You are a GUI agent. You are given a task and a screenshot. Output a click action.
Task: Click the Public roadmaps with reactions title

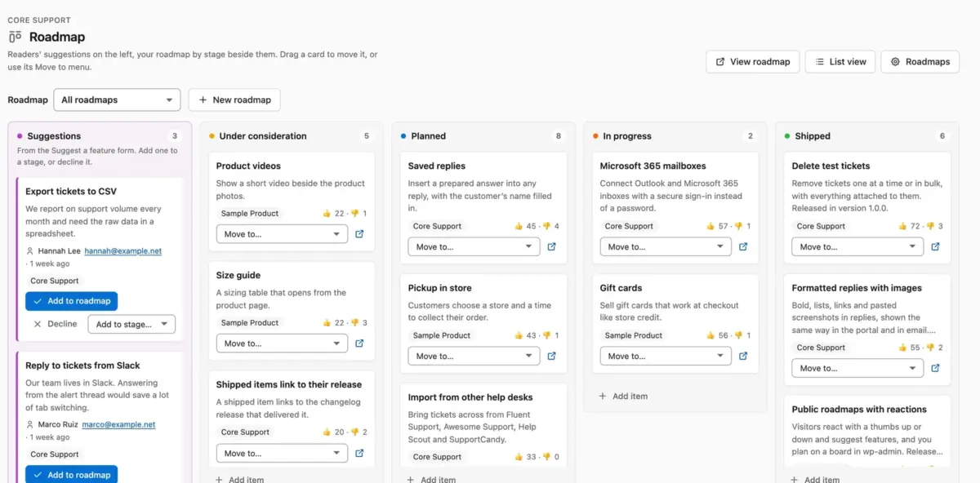coord(859,410)
